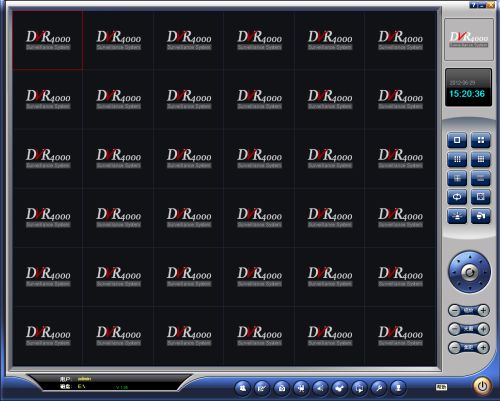Viewport: 500px width, 401px height.
Task: Open settings with the wrench icon
Action: [379, 388]
